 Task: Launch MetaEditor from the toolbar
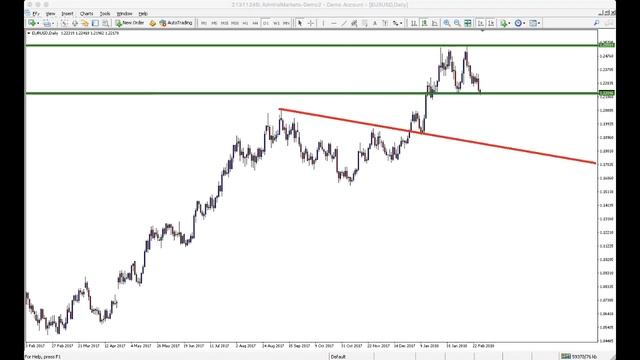click(x=152, y=23)
